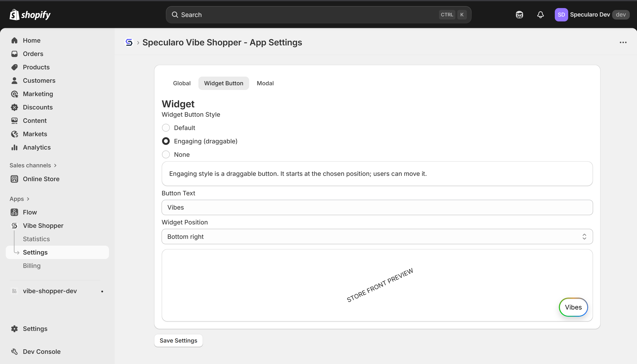
Task: Open the Flow app from sidebar
Action: [x=30, y=212]
